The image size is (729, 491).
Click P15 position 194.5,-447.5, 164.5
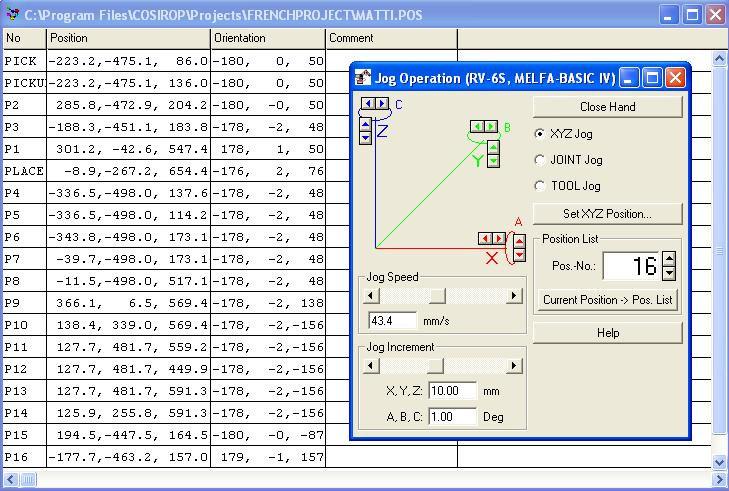tap(128, 436)
